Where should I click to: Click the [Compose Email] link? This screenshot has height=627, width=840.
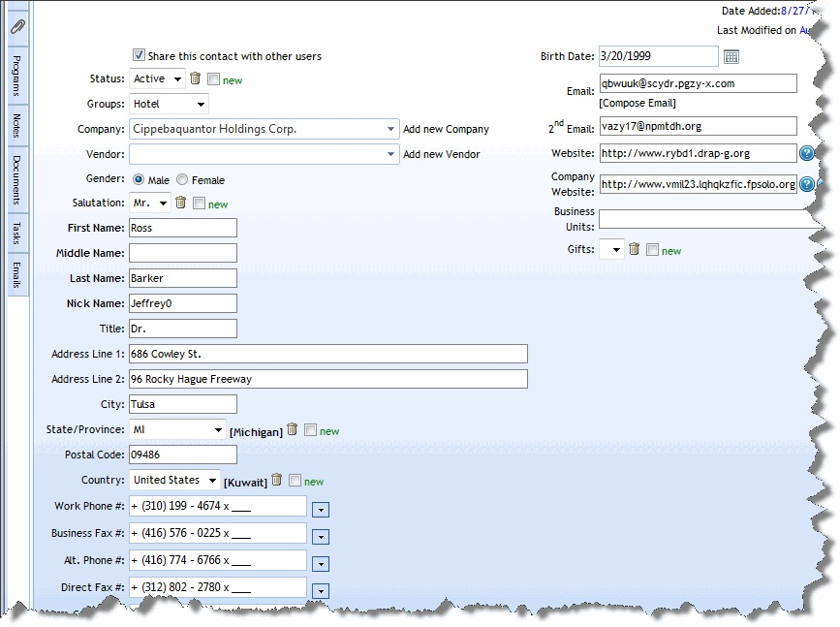coord(638,103)
